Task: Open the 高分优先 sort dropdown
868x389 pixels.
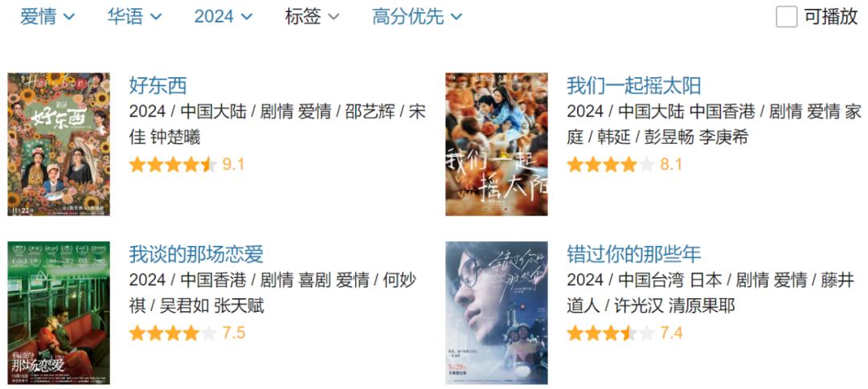Action: [417, 17]
